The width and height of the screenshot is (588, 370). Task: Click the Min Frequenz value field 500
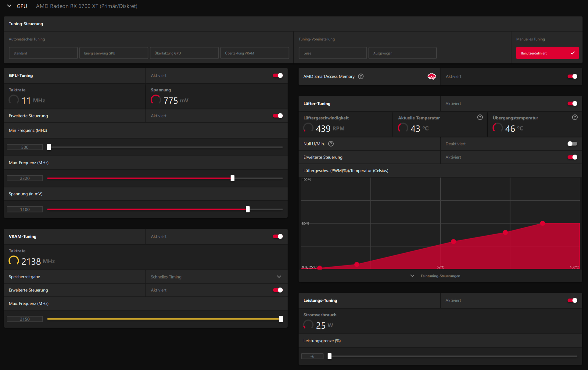tap(25, 147)
